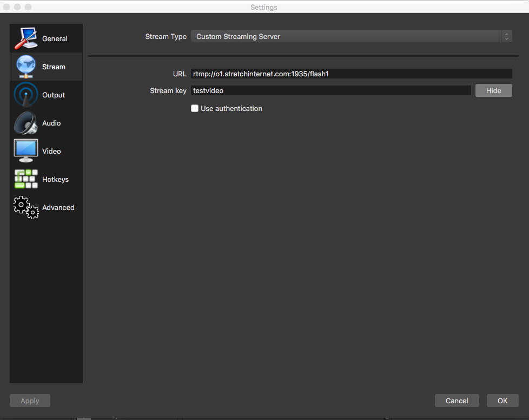Image resolution: width=529 pixels, height=420 pixels.
Task: Close the Settings window
Action: tap(7, 7)
